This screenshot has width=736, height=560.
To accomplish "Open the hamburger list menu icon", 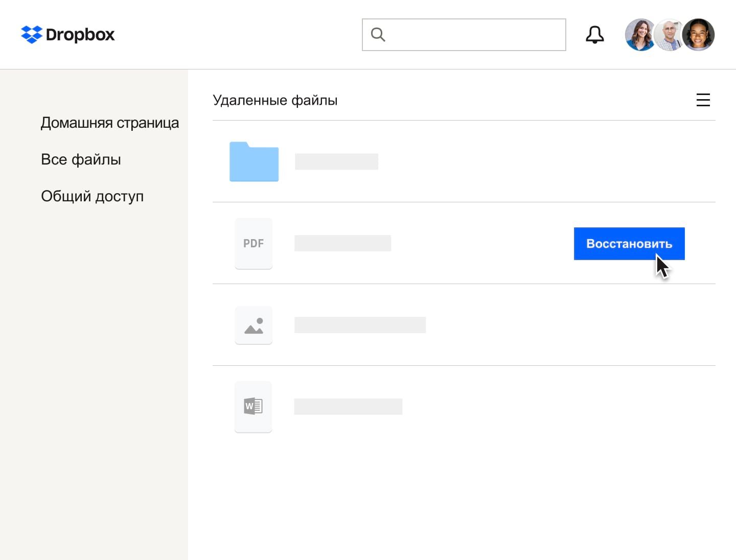I will click(x=703, y=100).
